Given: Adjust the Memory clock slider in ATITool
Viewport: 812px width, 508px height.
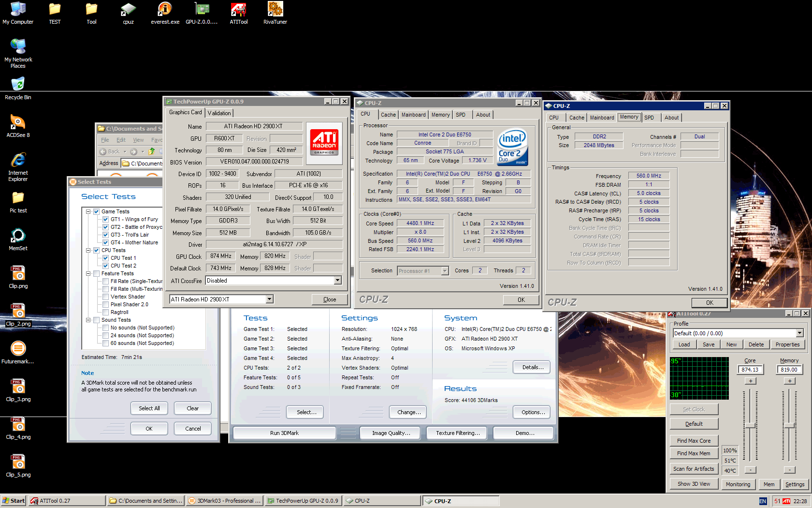Looking at the screenshot, I should point(789,425).
